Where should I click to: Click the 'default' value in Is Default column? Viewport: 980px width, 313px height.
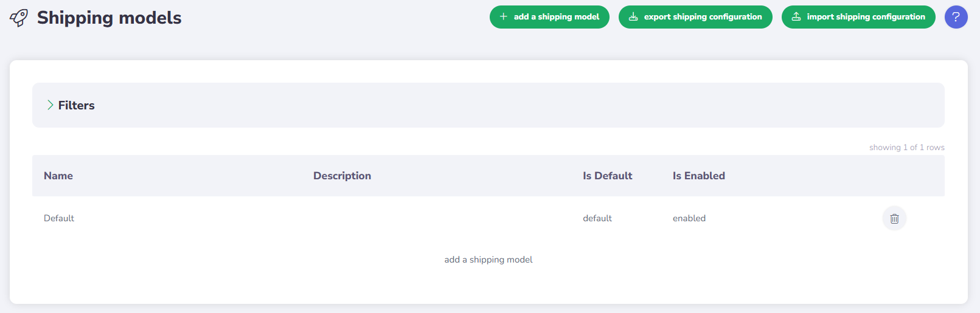click(597, 218)
